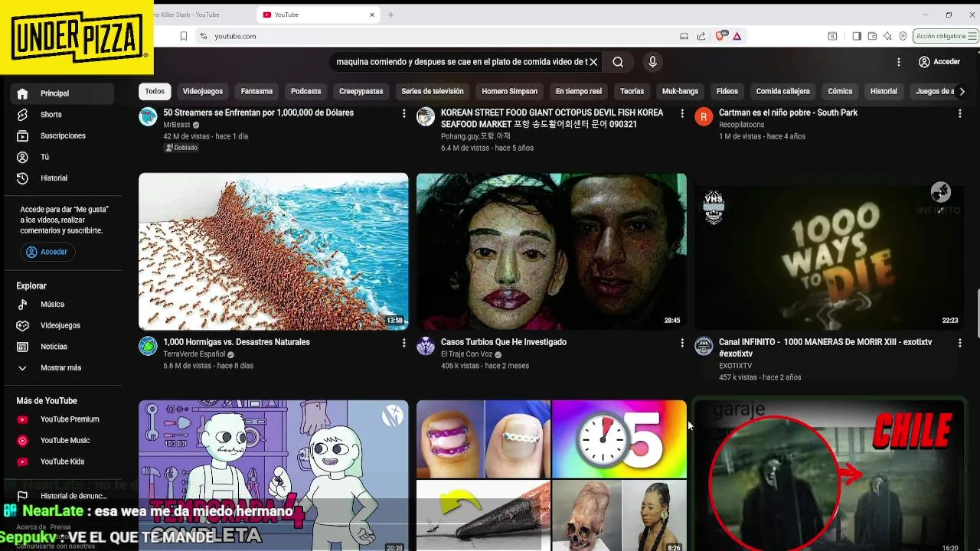Clear the search query with X
Viewport: 980px width, 551px height.
593,62
